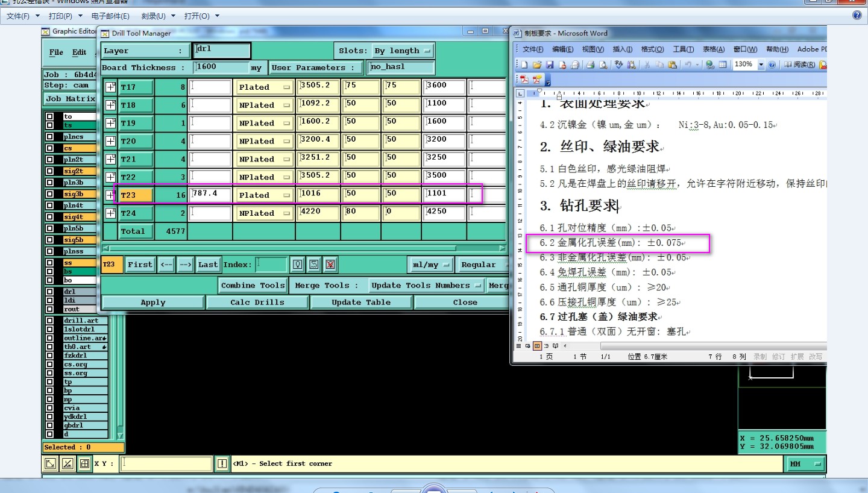The height and width of the screenshot is (493, 868).
Task: Open the T23 Plated type dropdown
Action: click(264, 195)
